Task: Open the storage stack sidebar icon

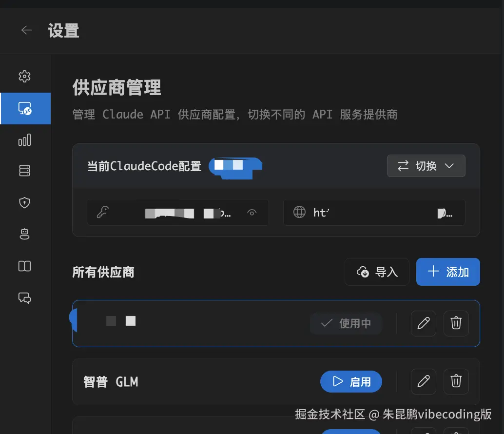Action: click(24, 170)
